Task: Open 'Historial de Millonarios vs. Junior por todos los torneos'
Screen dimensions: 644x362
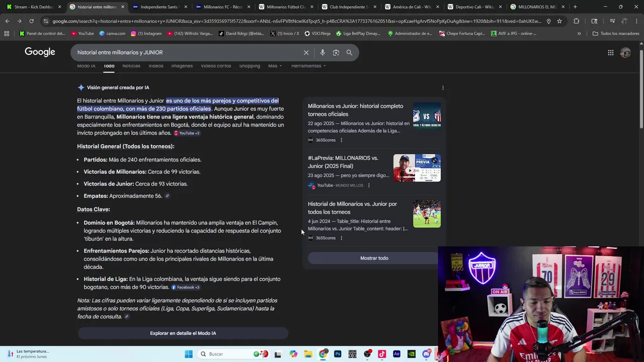Action: (352, 208)
